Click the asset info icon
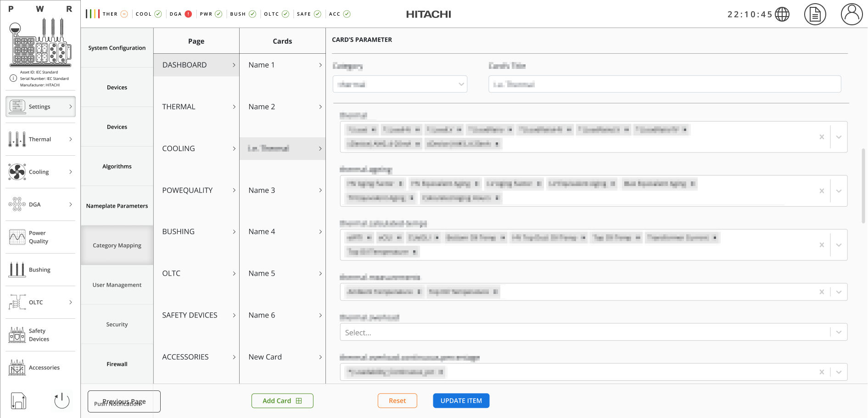Screen dimensions: 868x418 13,78
